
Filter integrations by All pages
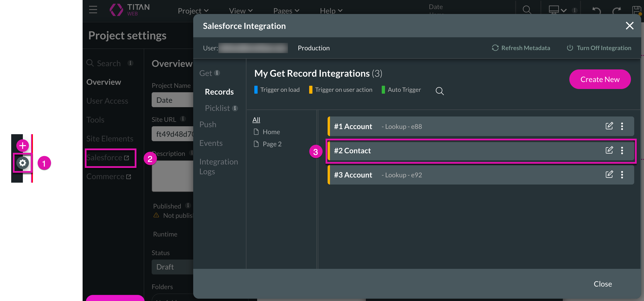point(256,120)
